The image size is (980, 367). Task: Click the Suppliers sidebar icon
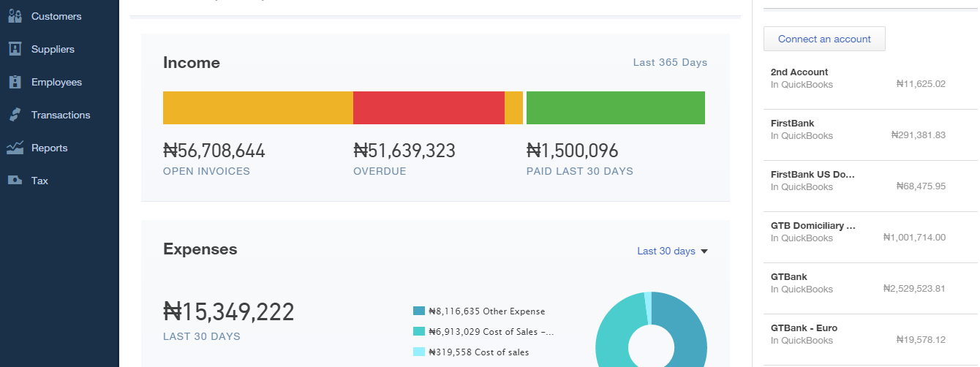point(15,49)
